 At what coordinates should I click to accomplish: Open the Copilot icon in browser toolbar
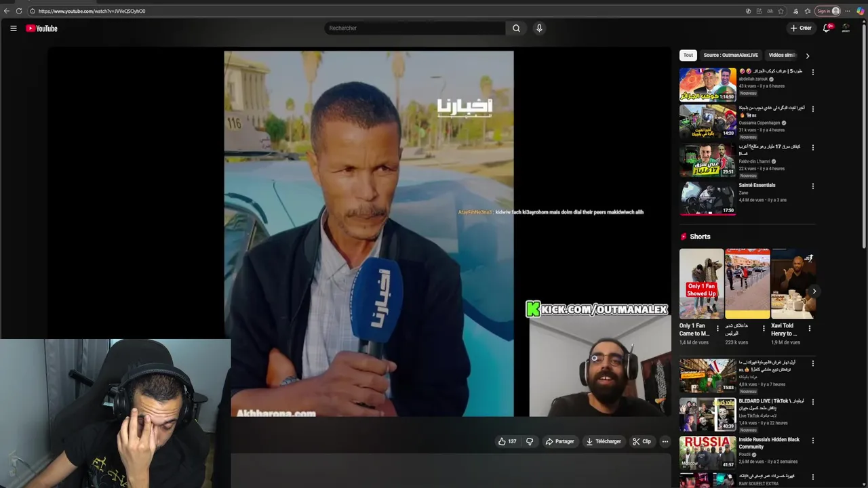[x=861, y=11]
